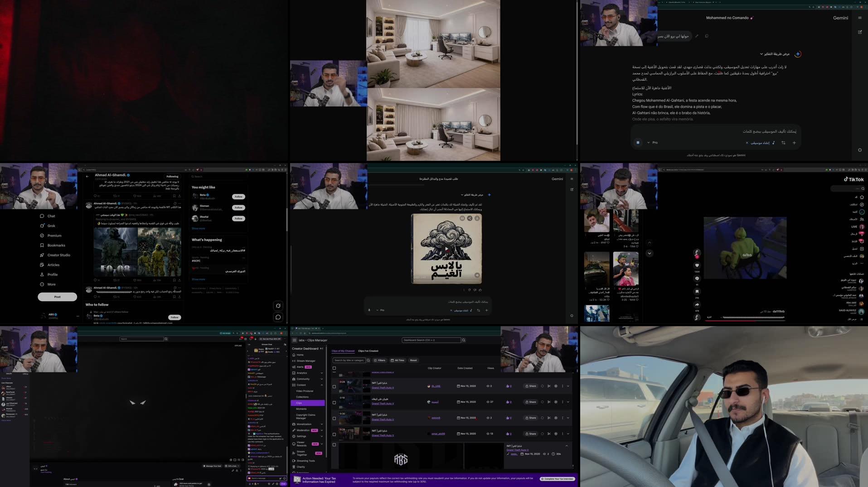Open Creator Studio on X sidebar
Screen dimensions: 868x487
point(58,255)
